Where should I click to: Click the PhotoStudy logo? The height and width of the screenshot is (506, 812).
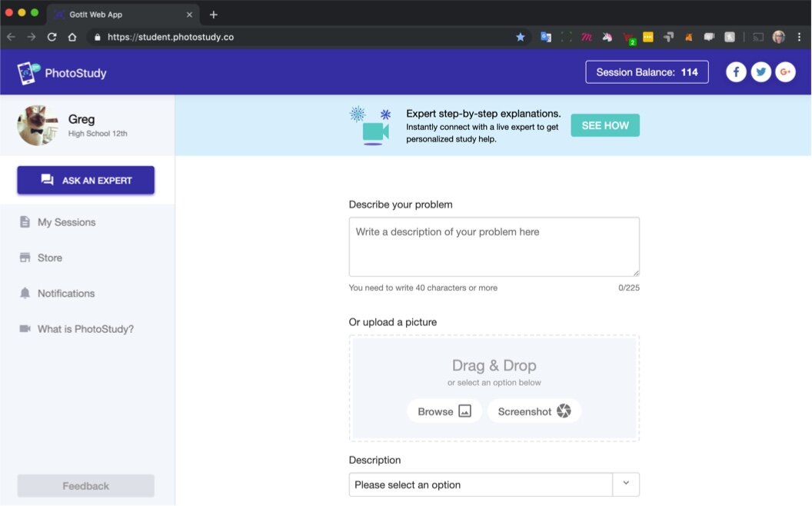pyautogui.click(x=62, y=73)
